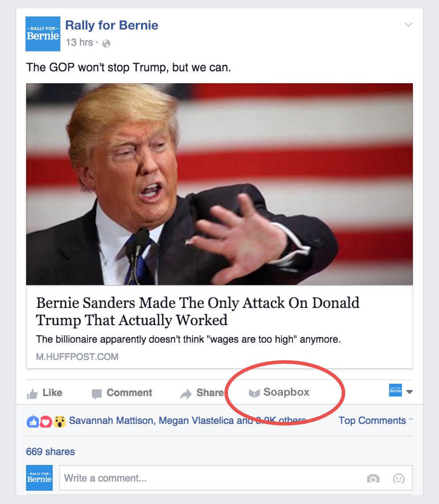Screen dimensions: 439x504
Task: Open the post-as page selector dropdown arrow
Action: (409, 392)
